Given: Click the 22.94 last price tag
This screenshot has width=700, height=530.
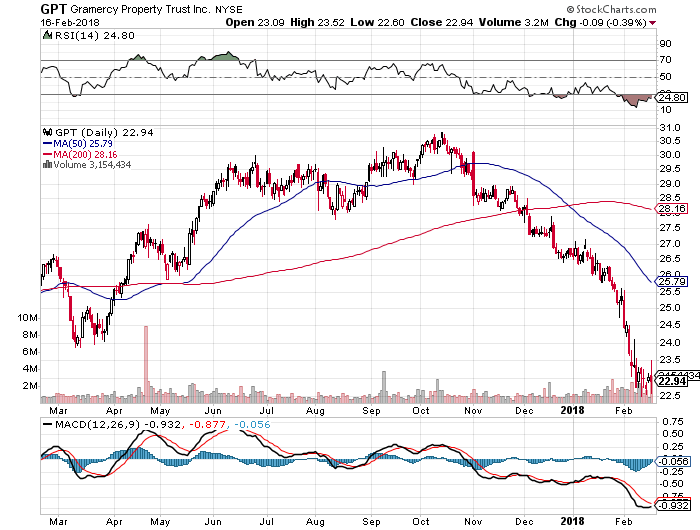Looking at the screenshot, I should click(671, 381).
